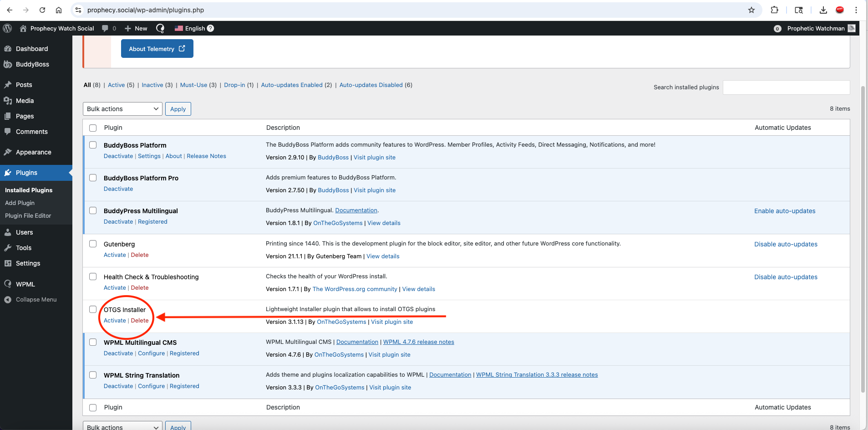Deactivate WPML String Translation

(118, 386)
